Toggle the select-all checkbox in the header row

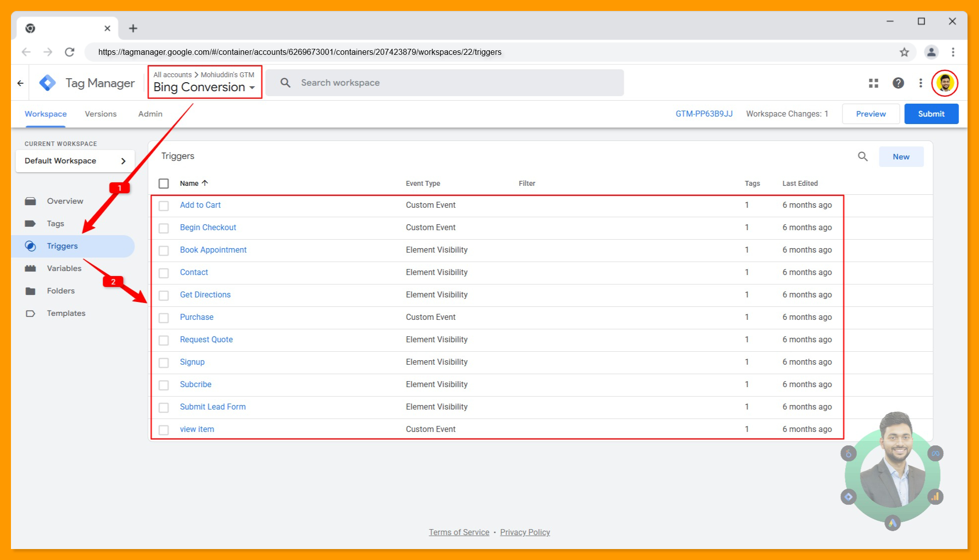click(x=164, y=183)
